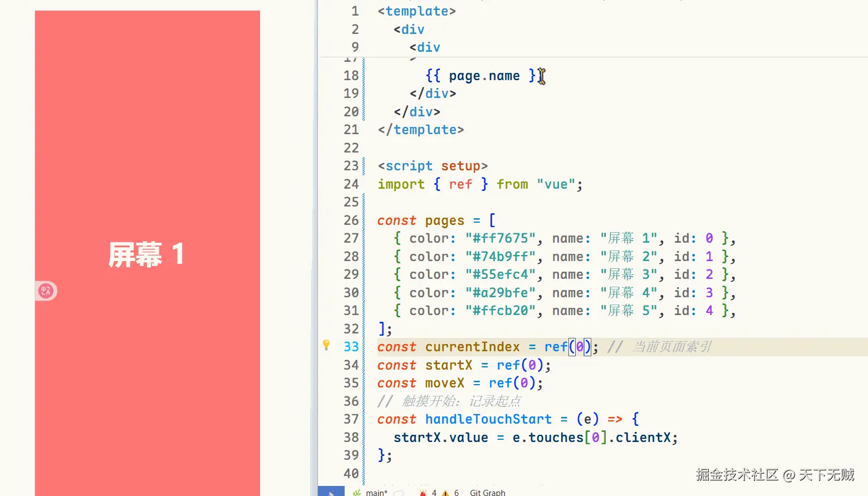Open Git Graph from the status bar
Image resolution: width=868 pixels, height=496 pixels.
click(x=488, y=493)
